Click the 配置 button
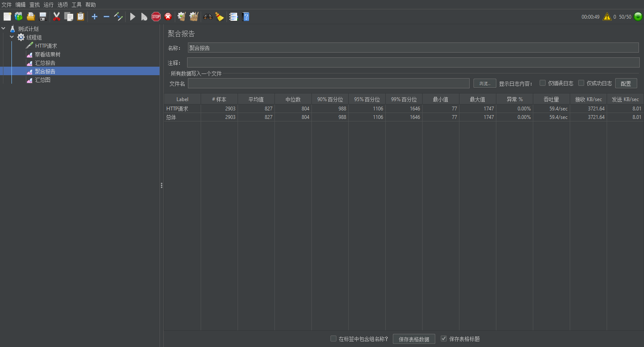 coord(626,83)
